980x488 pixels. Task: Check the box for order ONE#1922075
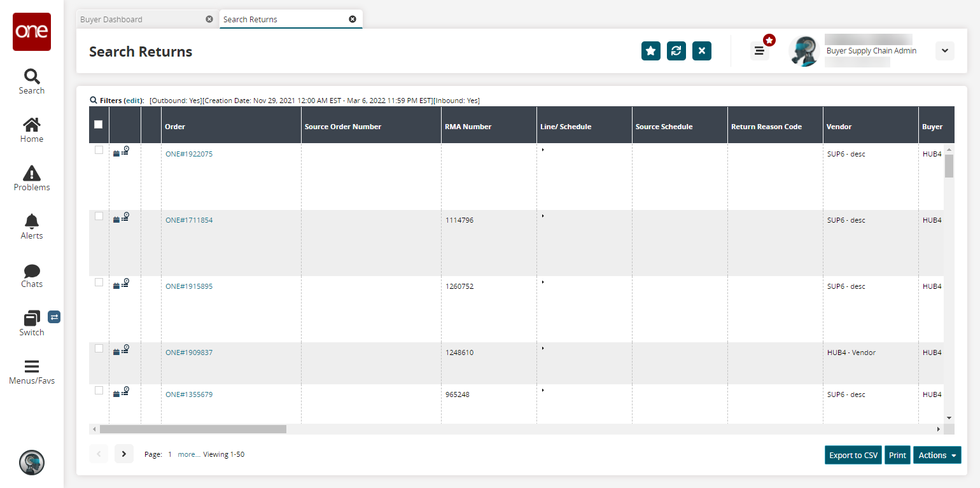99,150
